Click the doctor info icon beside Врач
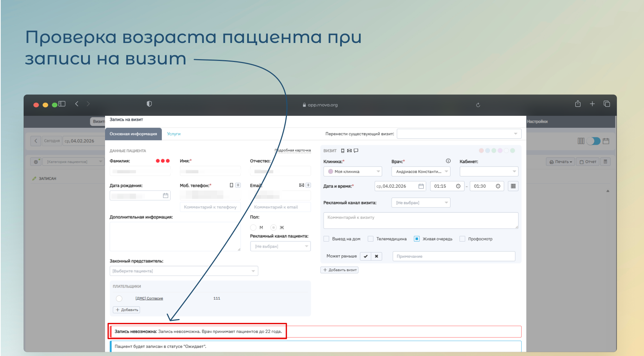Viewport: 644px width, 356px height. pos(448,161)
